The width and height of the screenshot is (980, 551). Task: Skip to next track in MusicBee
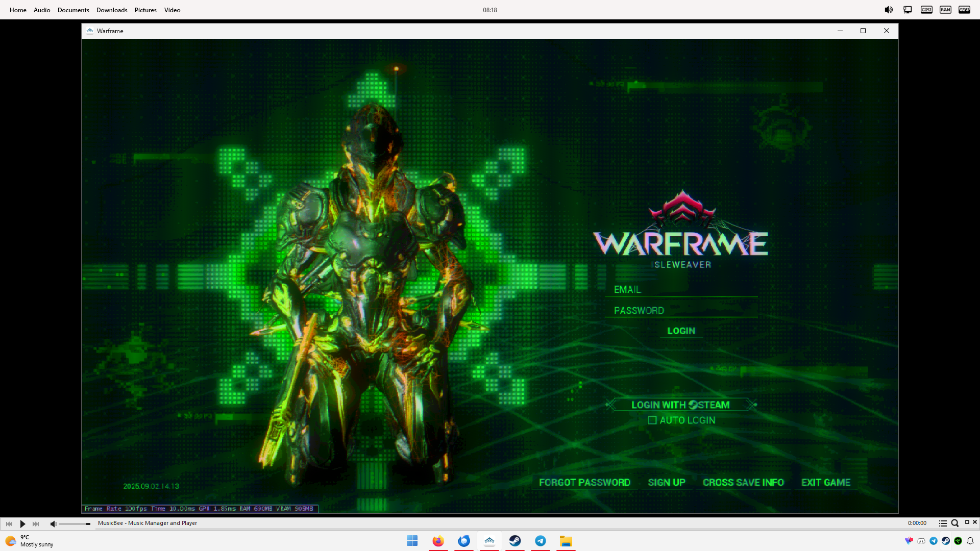(36, 523)
